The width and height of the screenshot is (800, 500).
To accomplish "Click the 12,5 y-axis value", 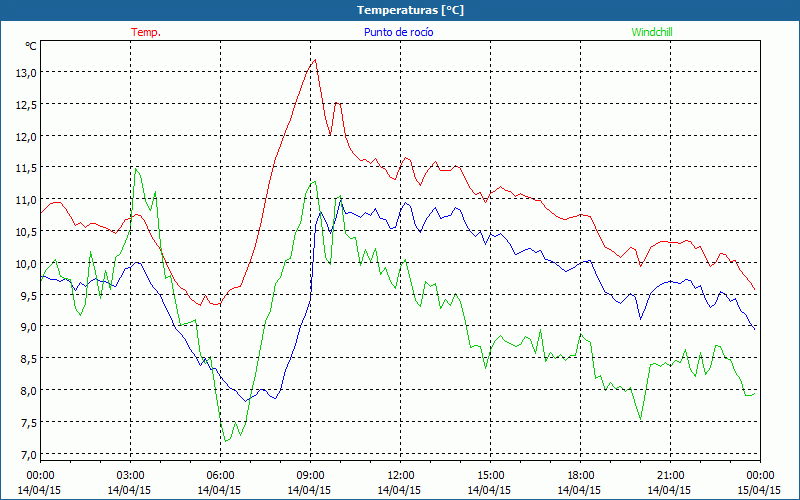I will pos(26,105).
